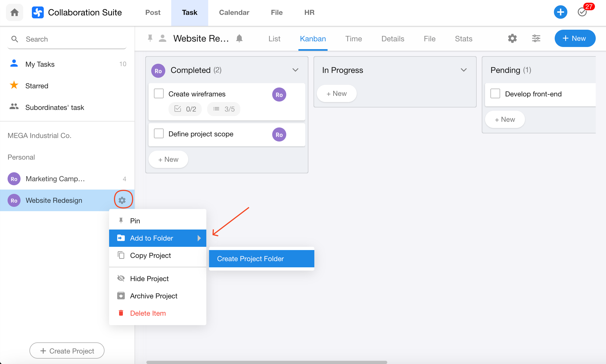
Task: Click the gear icon on Website Redesign
Action: (x=122, y=200)
